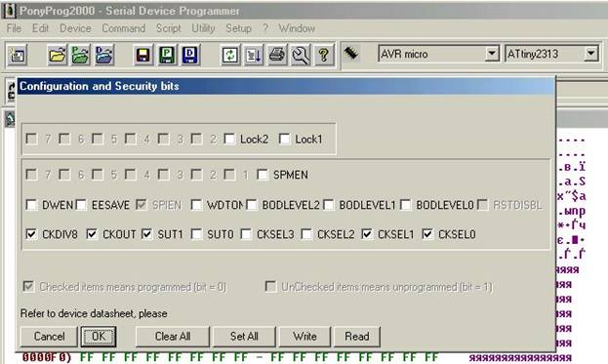
Task: Click the Read button
Action: click(x=357, y=337)
